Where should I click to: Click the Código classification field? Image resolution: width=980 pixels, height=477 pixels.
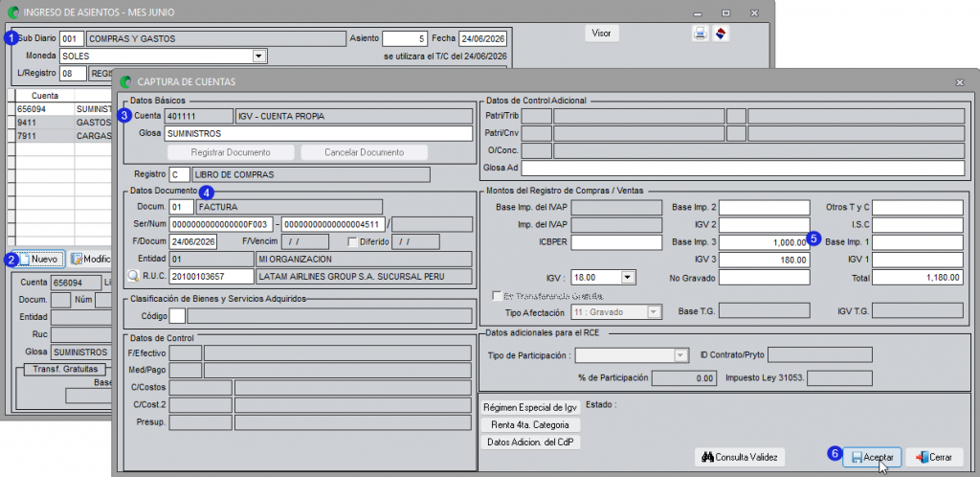point(177,316)
